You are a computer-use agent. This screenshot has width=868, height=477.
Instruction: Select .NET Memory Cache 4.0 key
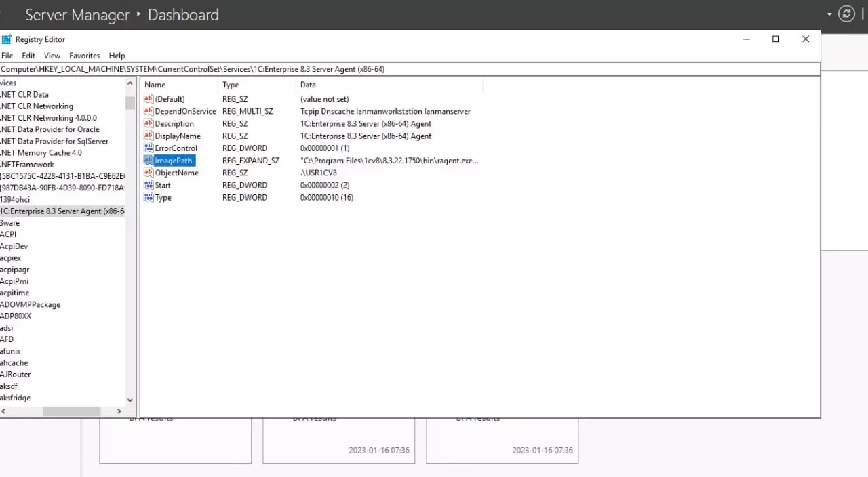click(41, 152)
